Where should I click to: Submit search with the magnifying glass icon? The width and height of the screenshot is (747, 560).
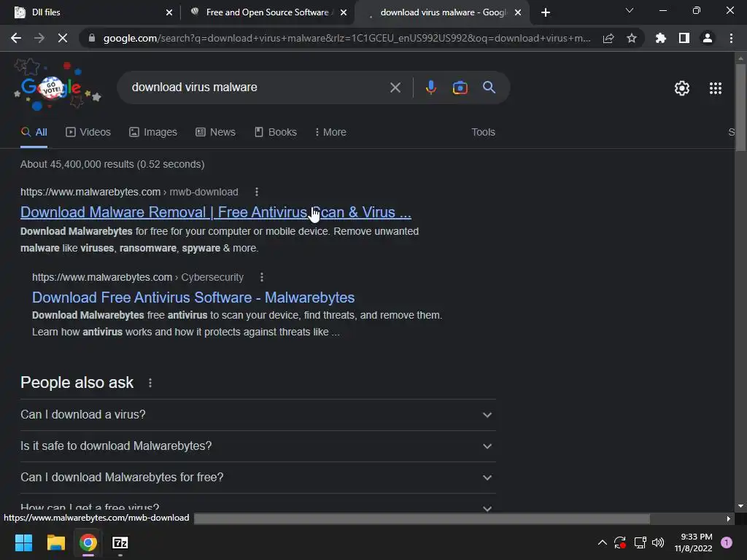[x=489, y=87]
